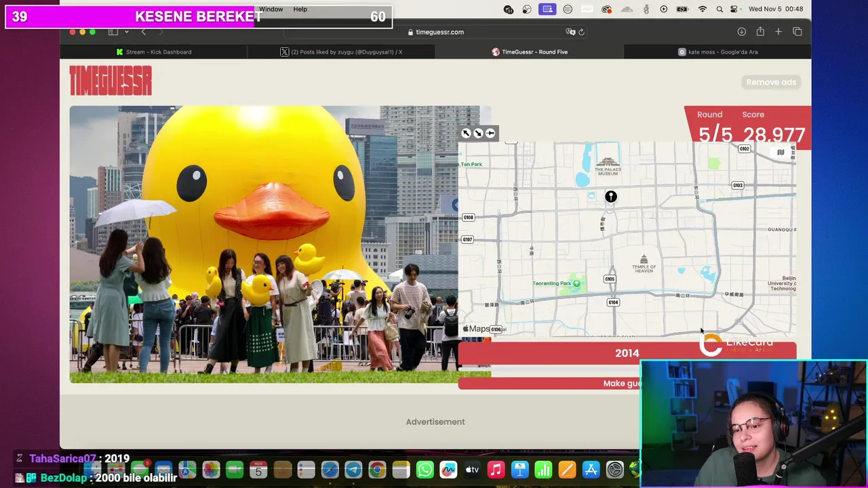The height and width of the screenshot is (488, 868).
Task: Open WhatsApp from the Dock
Action: [425, 469]
